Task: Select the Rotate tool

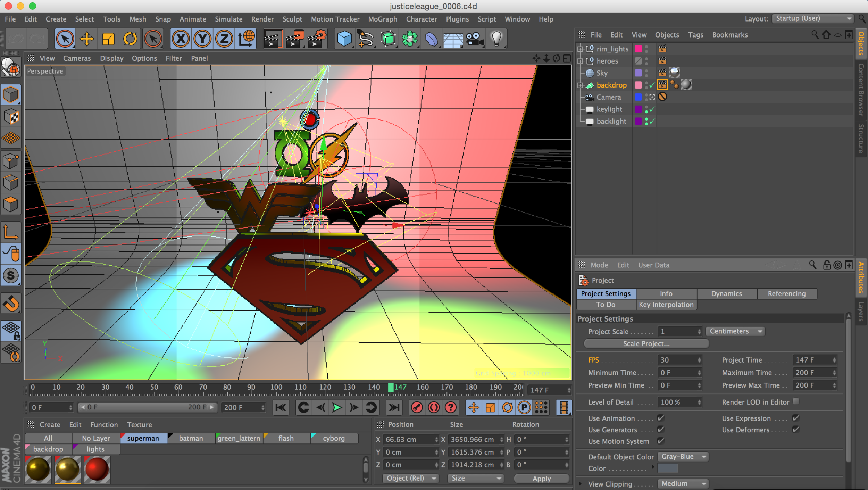Action: point(130,39)
